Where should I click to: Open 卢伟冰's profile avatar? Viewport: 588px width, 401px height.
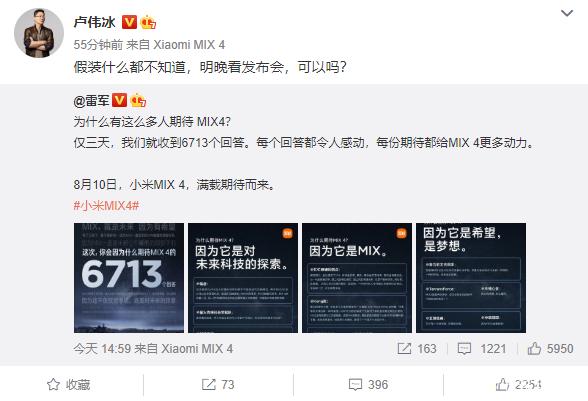pos(39,33)
